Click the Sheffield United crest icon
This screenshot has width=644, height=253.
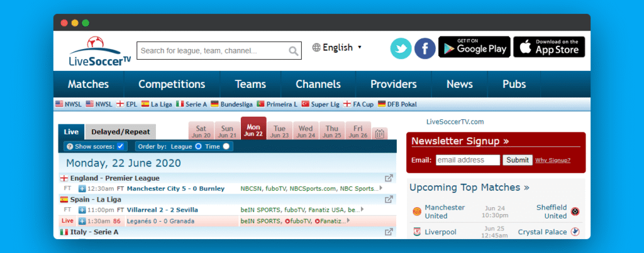pos(575,212)
